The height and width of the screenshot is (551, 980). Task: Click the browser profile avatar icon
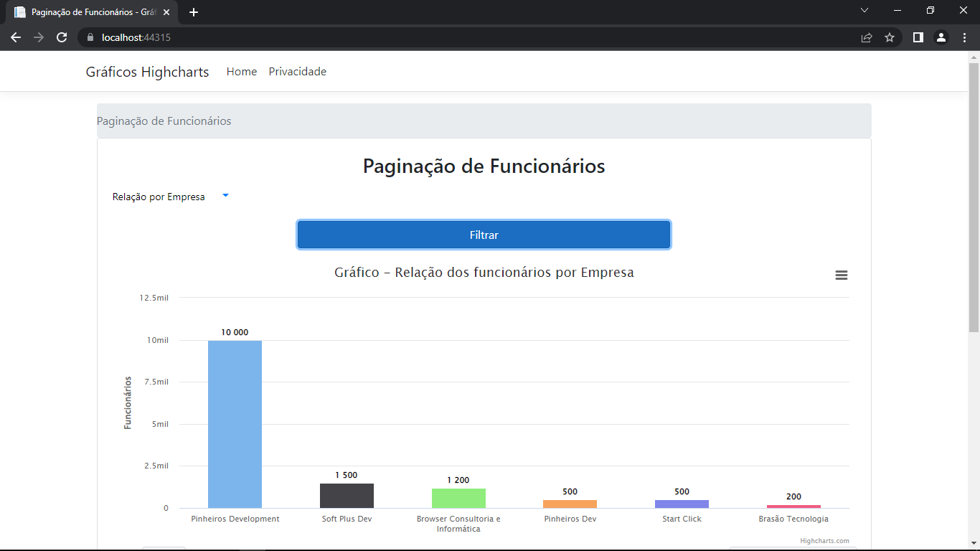(x=941, y=37)
